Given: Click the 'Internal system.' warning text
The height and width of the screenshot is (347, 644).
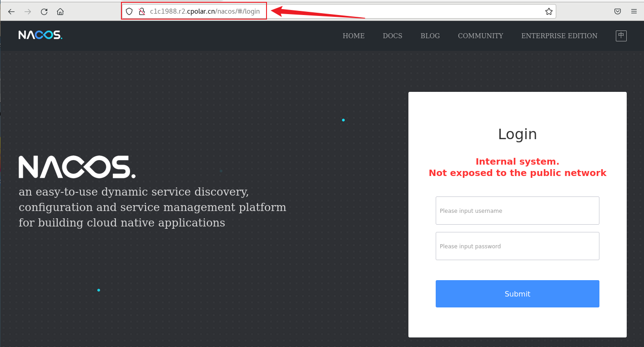Looking at the screenshot, I should point(517,161).
